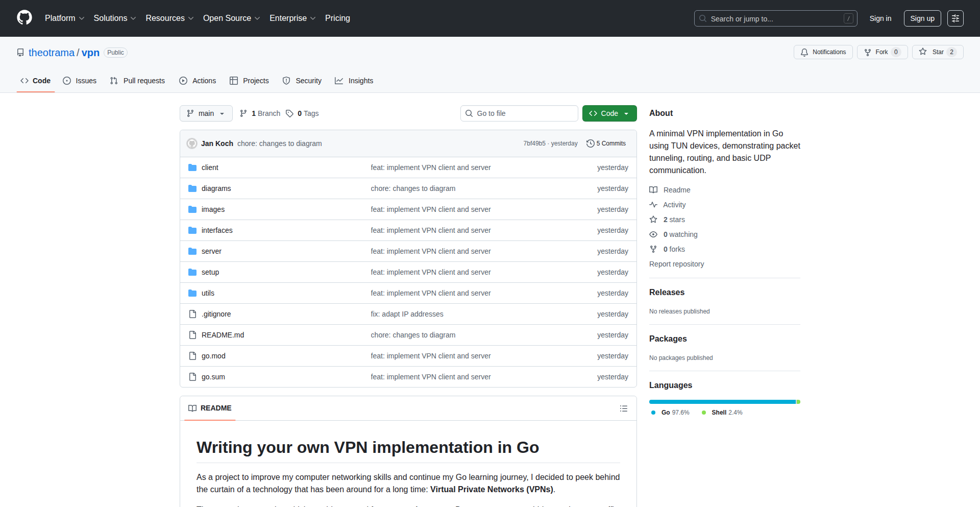Open the green Code dropdown

609,113
